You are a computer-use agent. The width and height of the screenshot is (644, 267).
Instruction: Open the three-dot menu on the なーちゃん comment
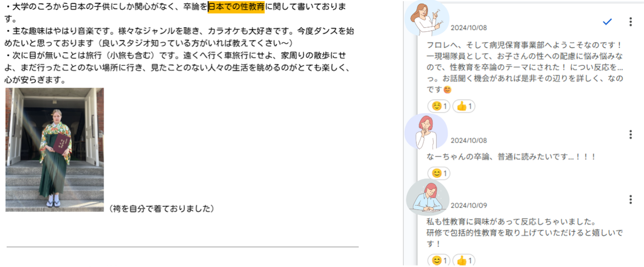(x=631, y=134)
